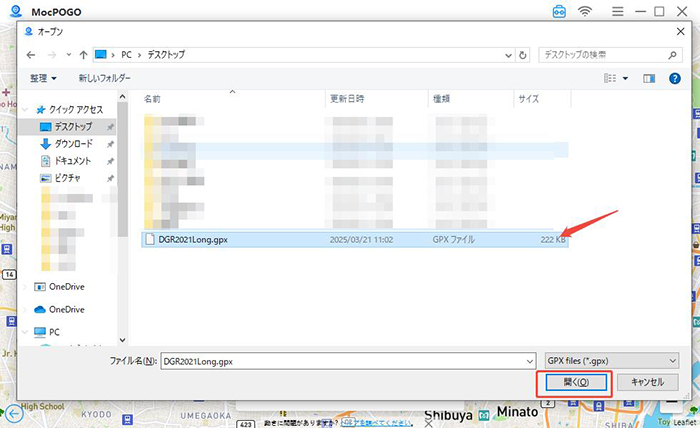Select ピクチャ in the sidebar
The image size is (700, 428).
(x=67, y=178)
